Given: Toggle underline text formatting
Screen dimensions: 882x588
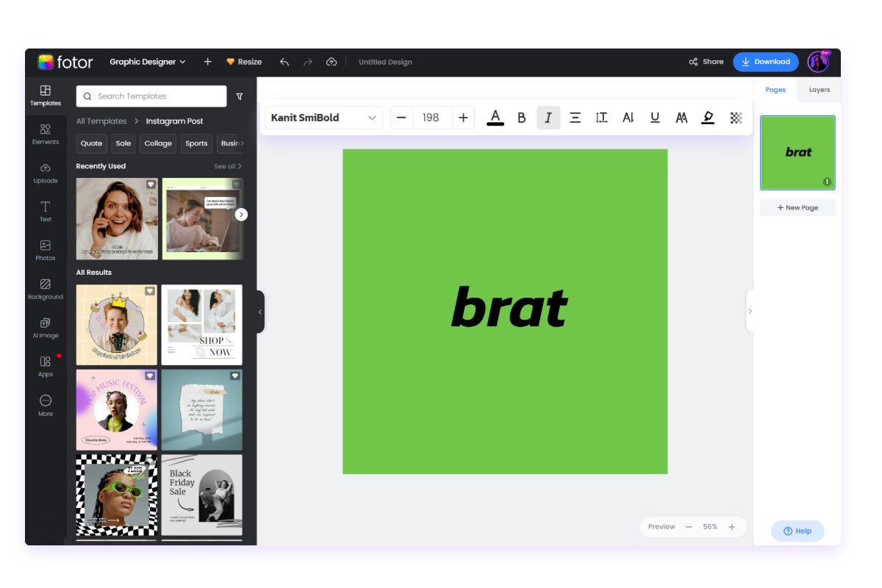Looking at the screenshot, I should pos(655,118).
